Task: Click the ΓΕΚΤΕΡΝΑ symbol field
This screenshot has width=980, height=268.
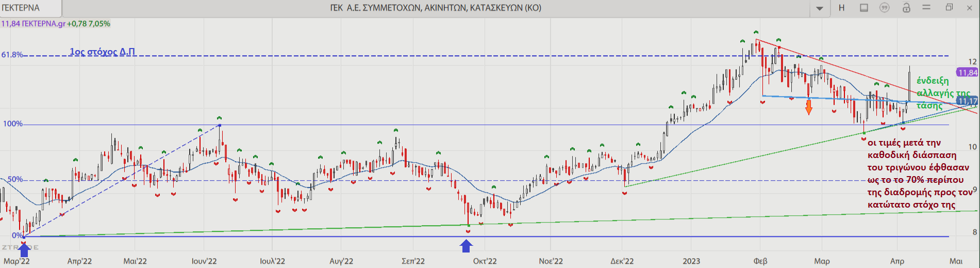Action: click(31, 8)
